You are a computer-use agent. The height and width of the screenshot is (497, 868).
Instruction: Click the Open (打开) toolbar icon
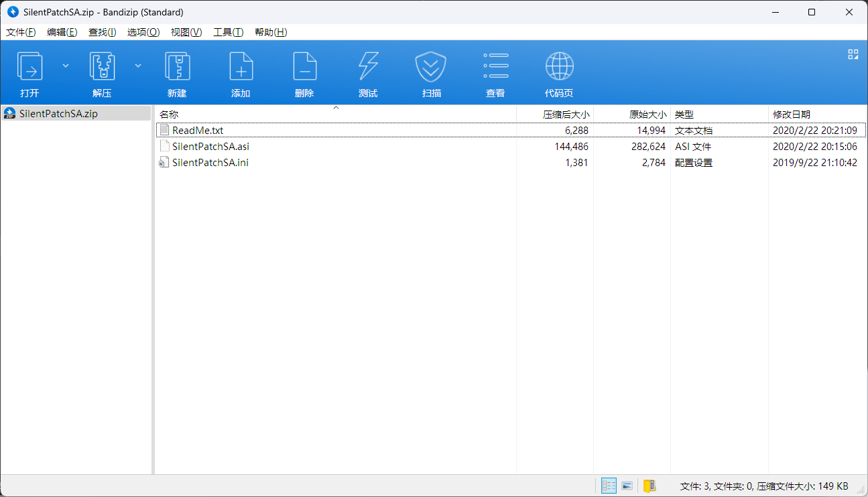click(29, 66)
